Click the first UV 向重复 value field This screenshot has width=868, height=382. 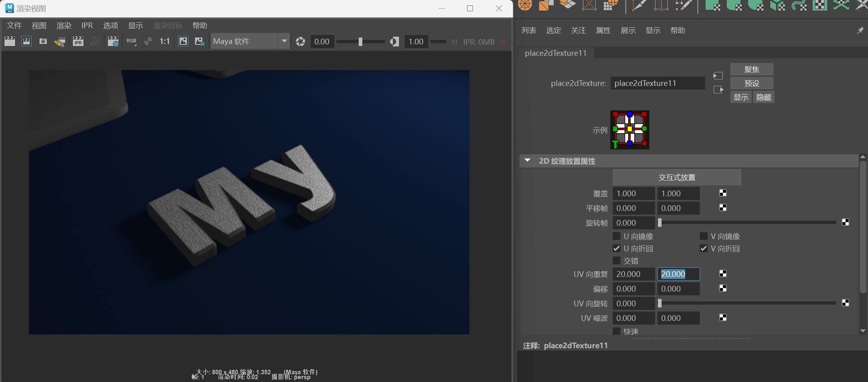click(x=633, y=274)
